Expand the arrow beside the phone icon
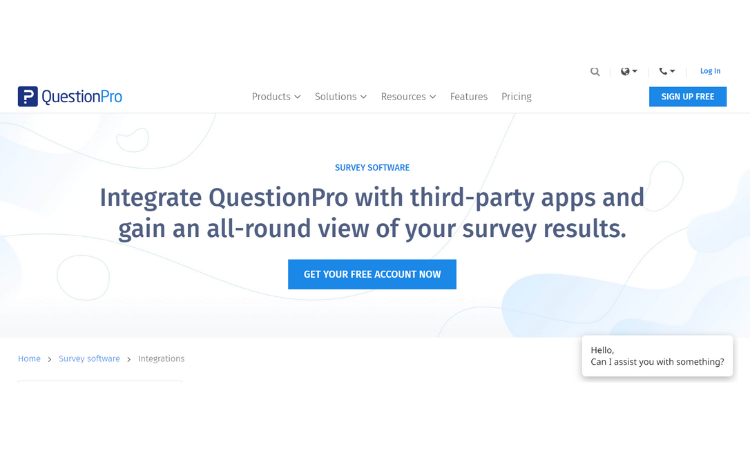 point(672,71)
